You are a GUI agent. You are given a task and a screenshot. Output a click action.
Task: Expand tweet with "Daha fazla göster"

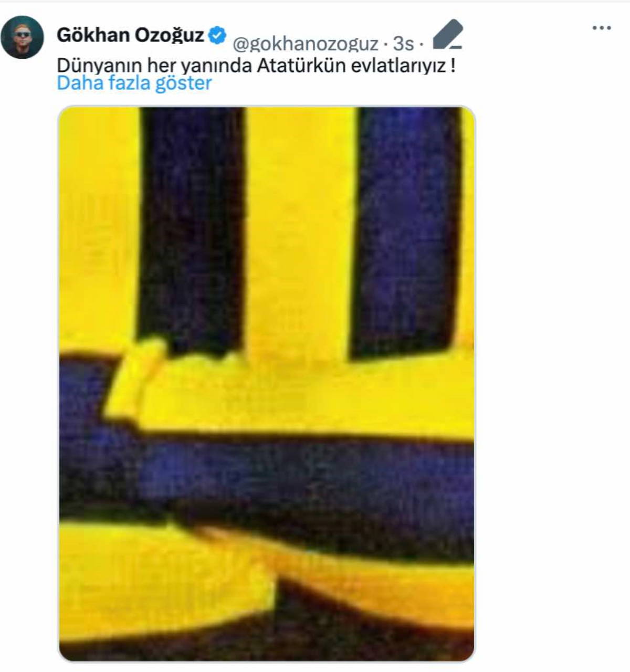click(x=134, y=83)
